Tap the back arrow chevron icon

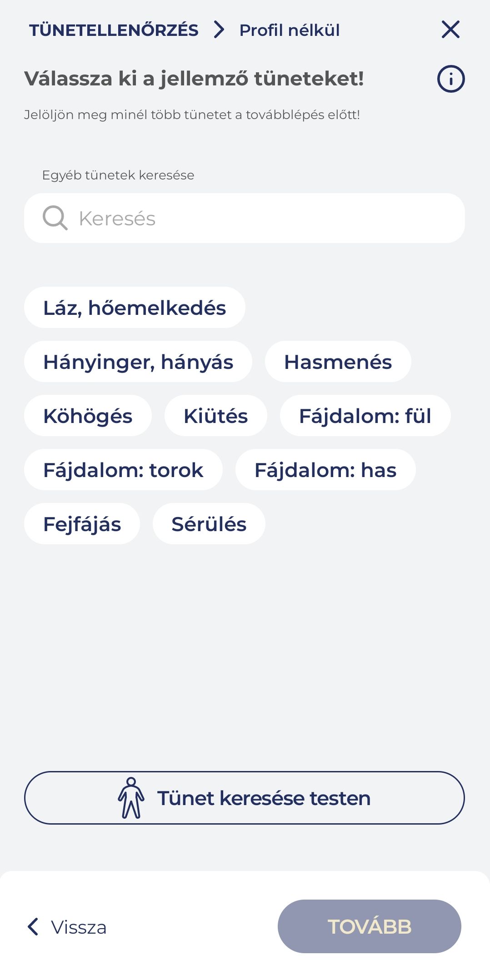(33, 926)
